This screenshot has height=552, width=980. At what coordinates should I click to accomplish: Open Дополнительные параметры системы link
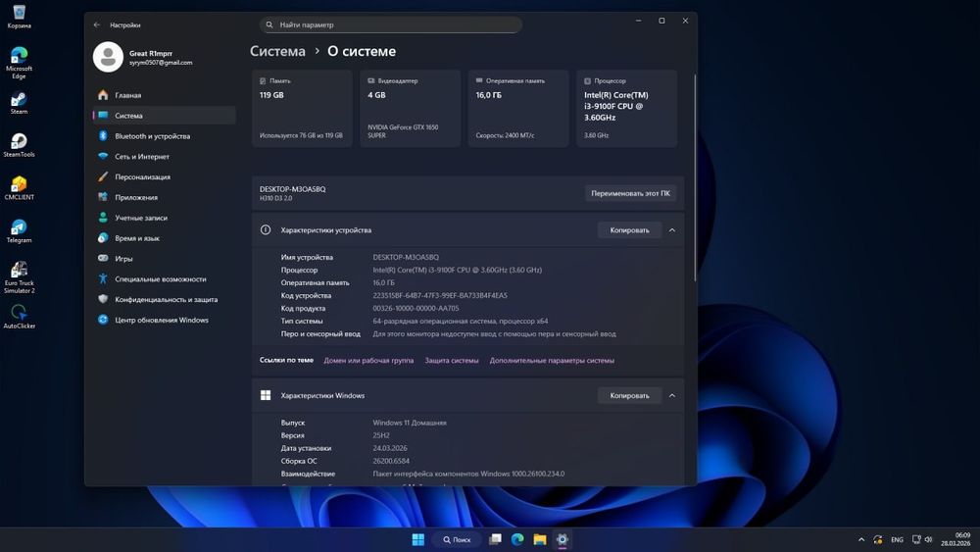tap(552, 360)
